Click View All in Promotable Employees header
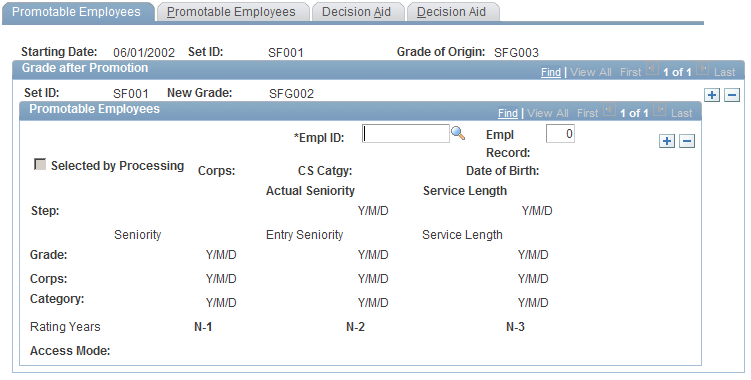The width and height of the screenshot is (751, 380). (x=548, y=113)
